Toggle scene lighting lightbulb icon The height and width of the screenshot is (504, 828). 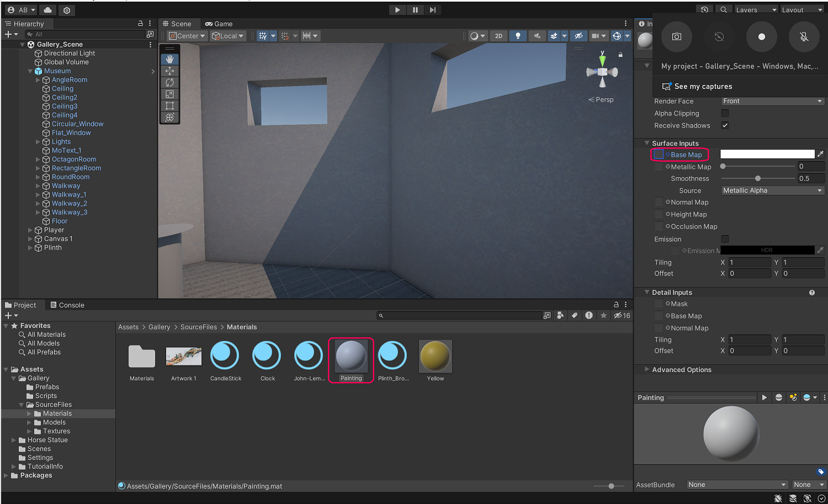[518, 36]
